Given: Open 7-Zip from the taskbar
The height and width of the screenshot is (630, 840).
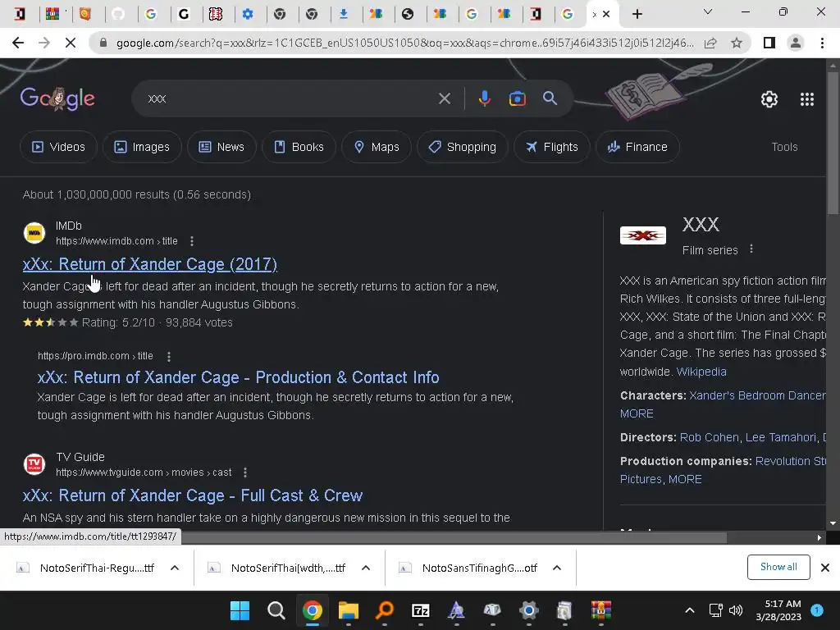Looking at the screenshot, I should [421, 610].
